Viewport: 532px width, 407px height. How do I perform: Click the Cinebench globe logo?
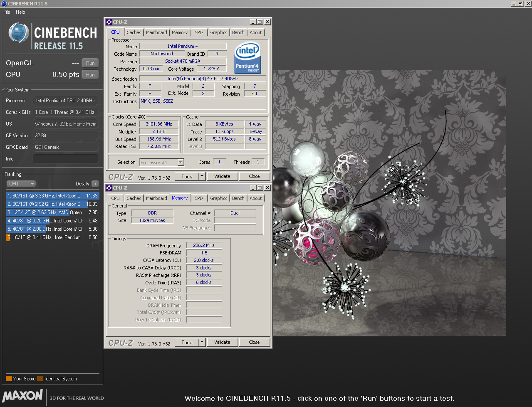coord(19,33)
